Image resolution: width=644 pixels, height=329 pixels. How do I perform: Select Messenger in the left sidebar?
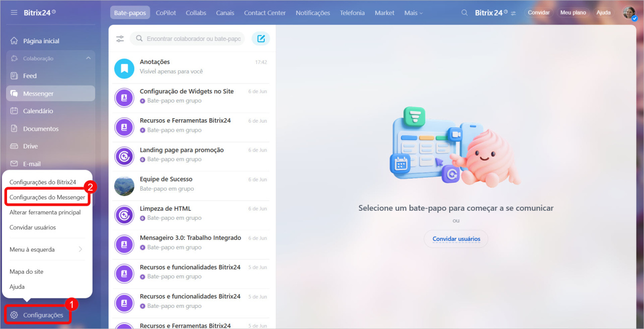(x=50, y=94)
